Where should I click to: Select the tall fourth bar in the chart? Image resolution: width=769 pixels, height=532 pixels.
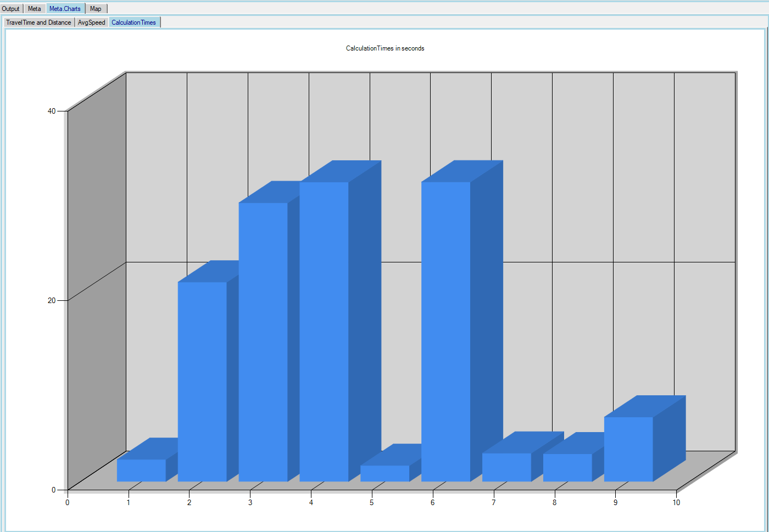click(324, 332)
